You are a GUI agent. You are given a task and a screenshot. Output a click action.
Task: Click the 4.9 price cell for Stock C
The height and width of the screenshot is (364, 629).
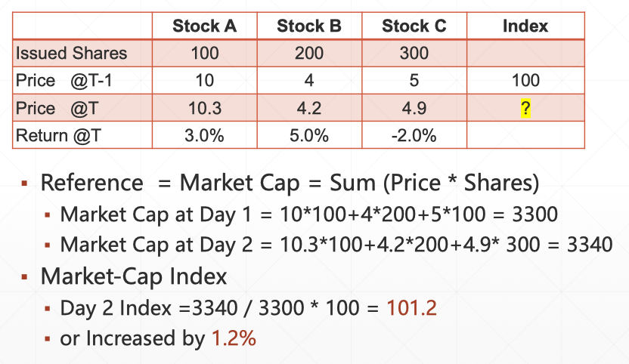[414, 109]
